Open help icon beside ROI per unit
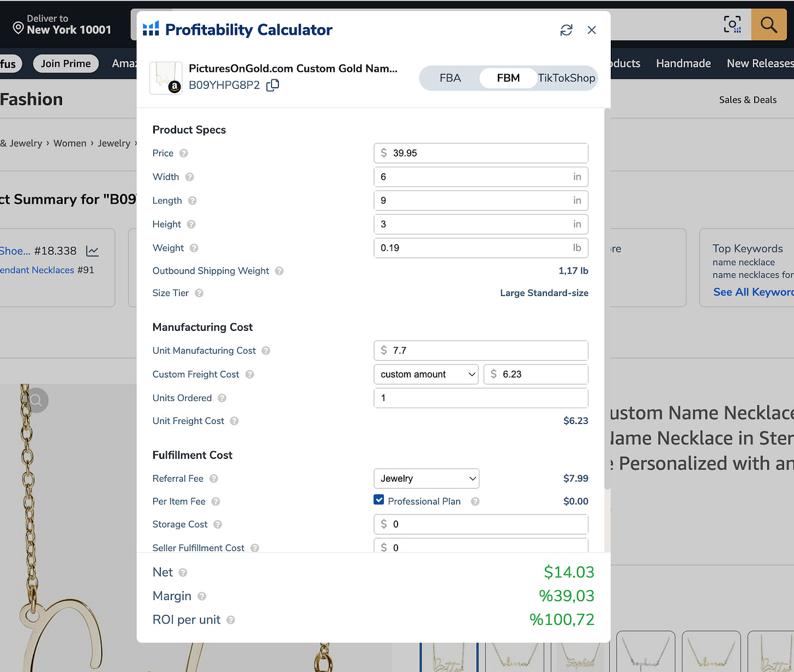This screenshot has height=672, width=794. [x=231, y=620]
